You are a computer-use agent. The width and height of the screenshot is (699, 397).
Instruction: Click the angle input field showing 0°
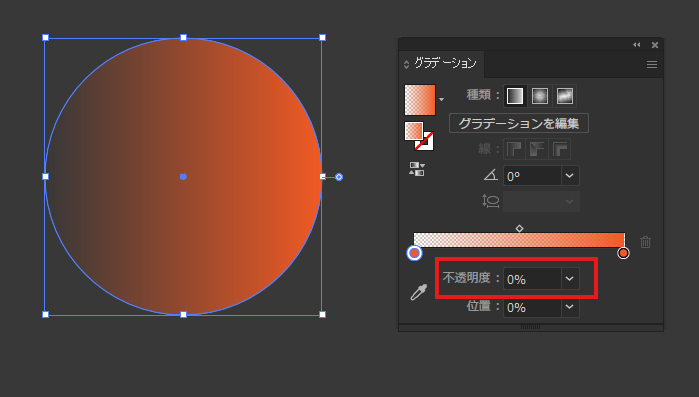click(x=532, y=176)
